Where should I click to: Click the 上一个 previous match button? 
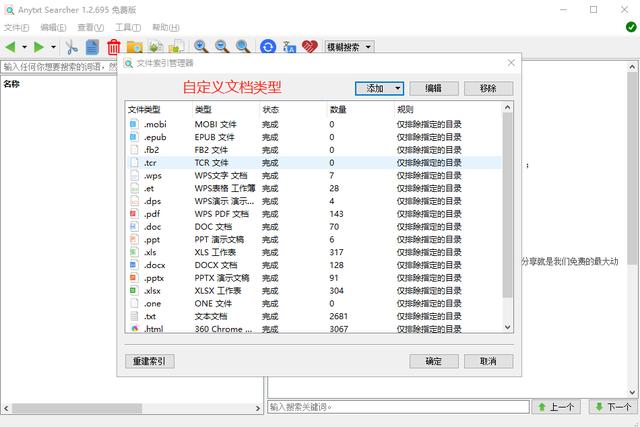pyautogui.click(x=556, y=407)
